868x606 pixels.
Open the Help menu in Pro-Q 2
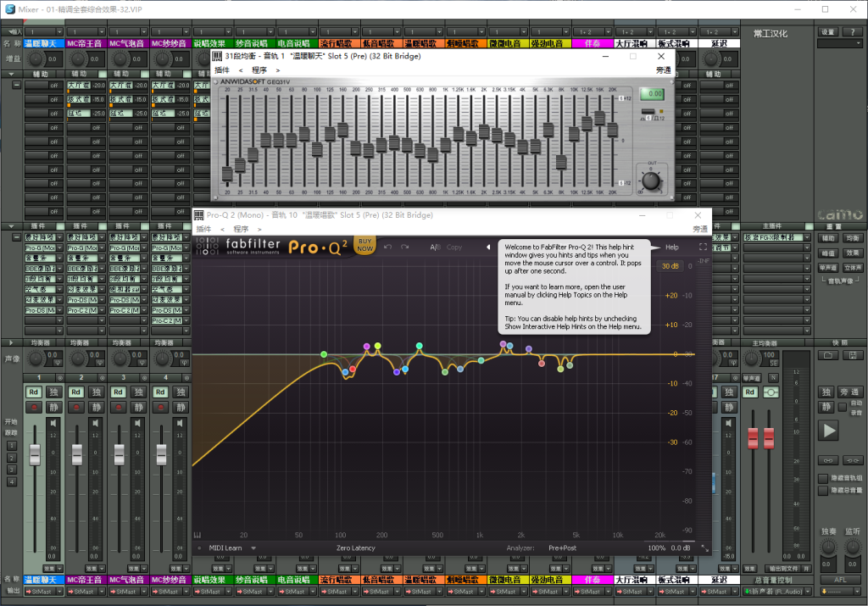point(671,247)
